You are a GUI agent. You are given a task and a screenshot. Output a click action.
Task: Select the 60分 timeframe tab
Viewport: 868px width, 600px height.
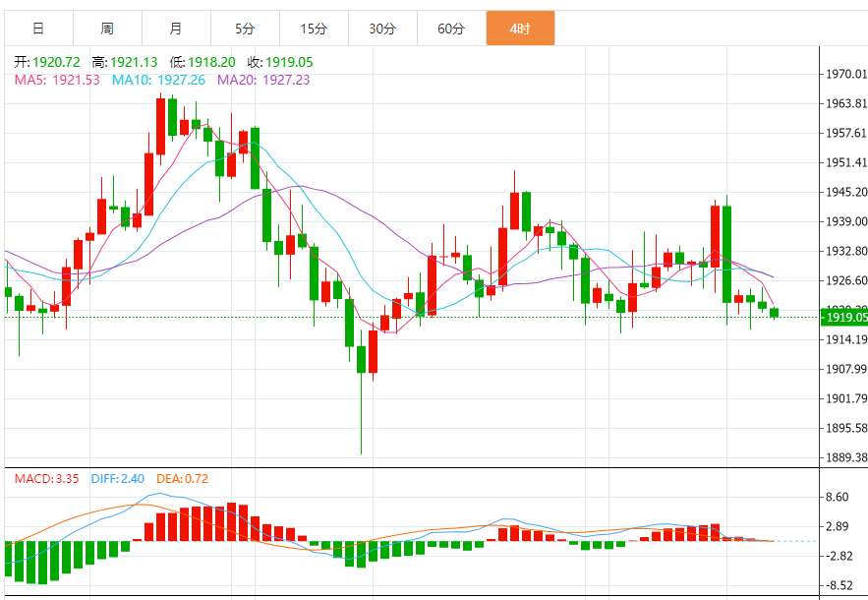click(451, 29)
